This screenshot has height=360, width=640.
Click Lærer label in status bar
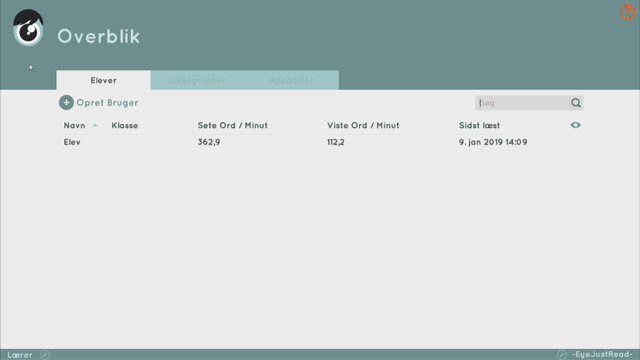click(x=20, y=355)
